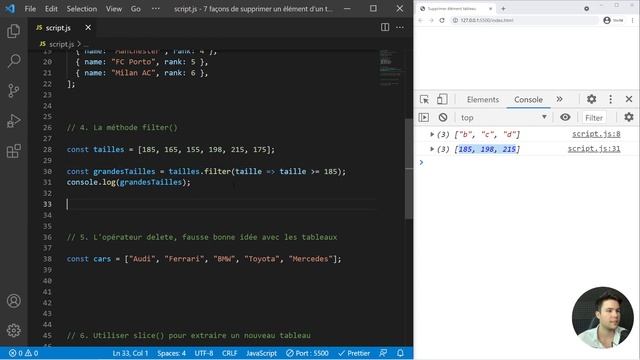Close the DevTools panel

629,99
